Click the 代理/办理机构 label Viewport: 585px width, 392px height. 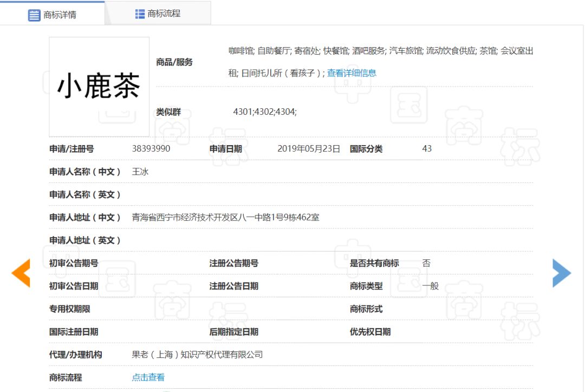pyautogui.click(x=75, y=355)
